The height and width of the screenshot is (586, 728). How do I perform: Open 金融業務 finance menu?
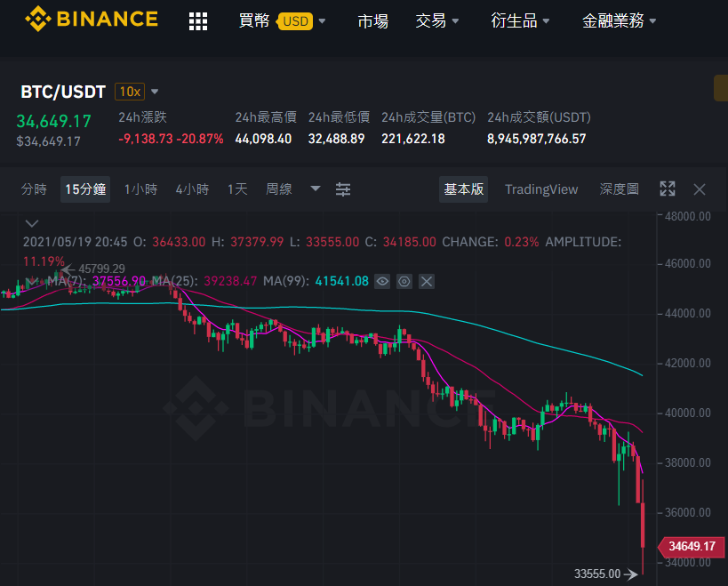tap(619, 20)
